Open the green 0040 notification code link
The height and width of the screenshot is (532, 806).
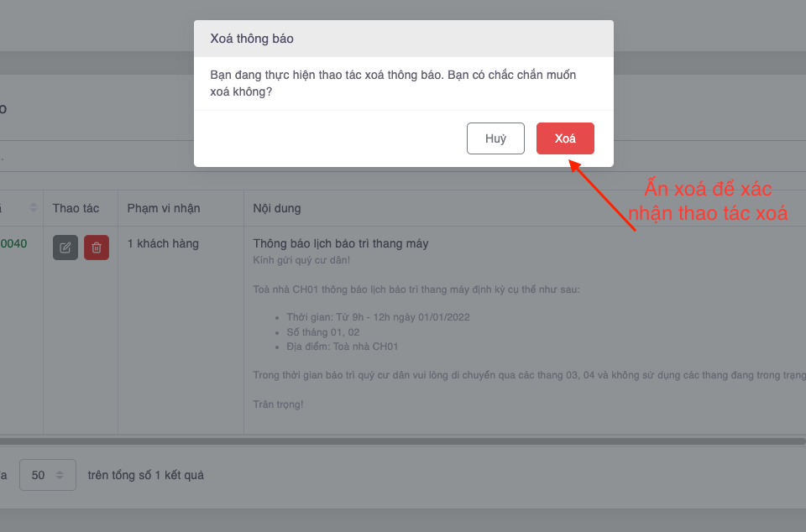coord(14,243)
